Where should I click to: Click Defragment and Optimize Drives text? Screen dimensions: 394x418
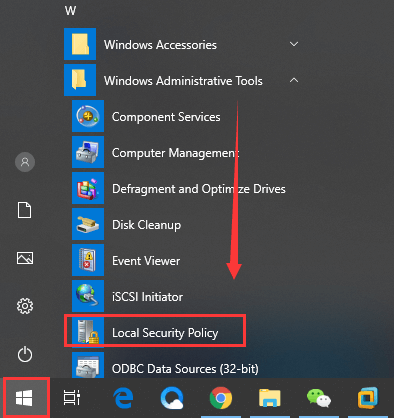tap(199, 189)
